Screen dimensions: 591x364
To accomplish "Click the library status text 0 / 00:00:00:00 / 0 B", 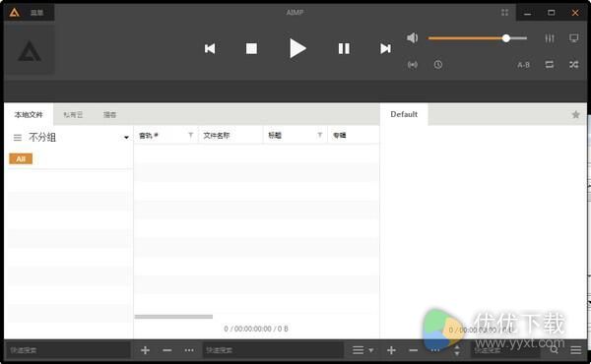I will coord(256,329).
